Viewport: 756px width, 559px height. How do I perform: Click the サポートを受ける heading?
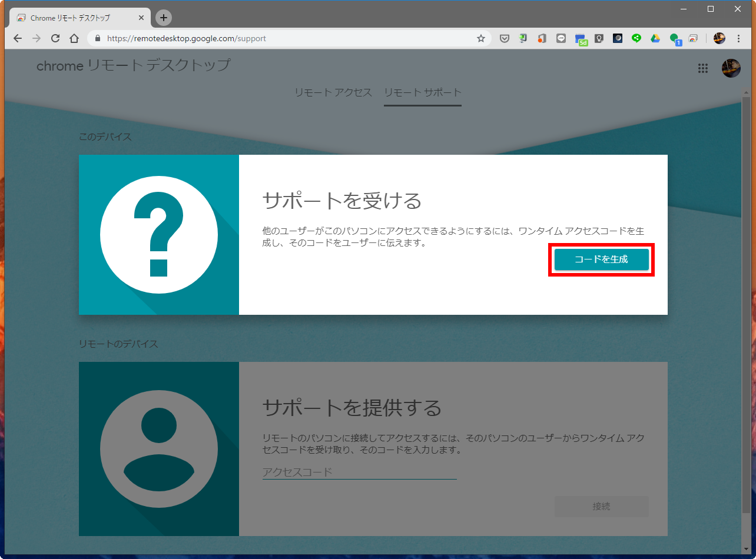342,201
